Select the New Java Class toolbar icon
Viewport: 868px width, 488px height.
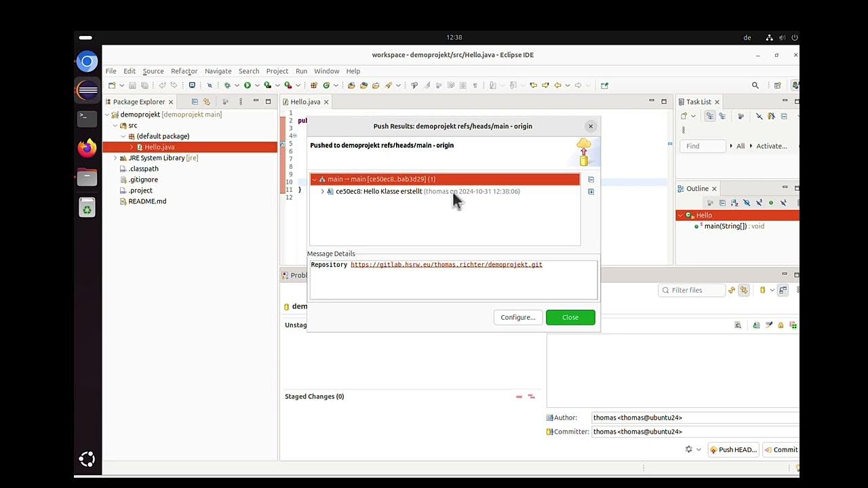326,85
